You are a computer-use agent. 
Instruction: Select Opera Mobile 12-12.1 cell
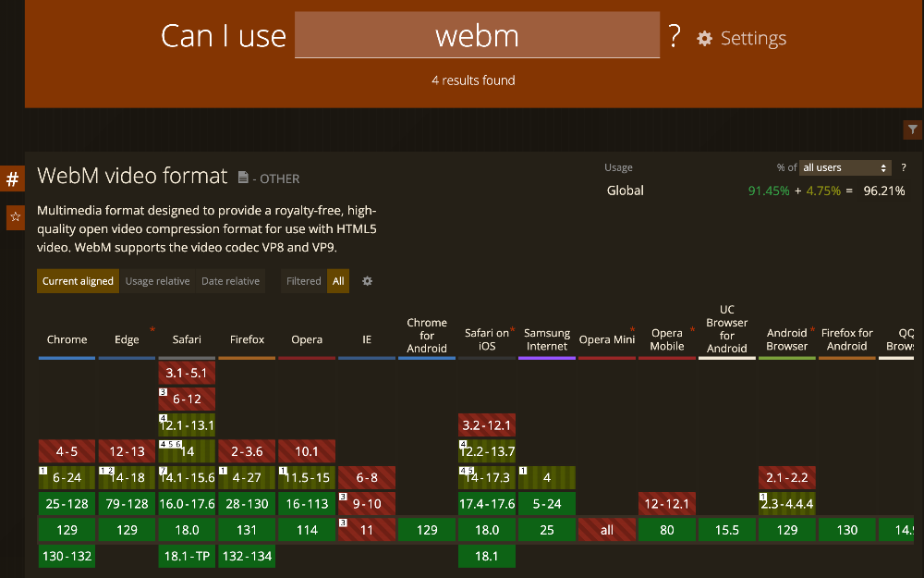pyautogui.click(x=667, y=504)
